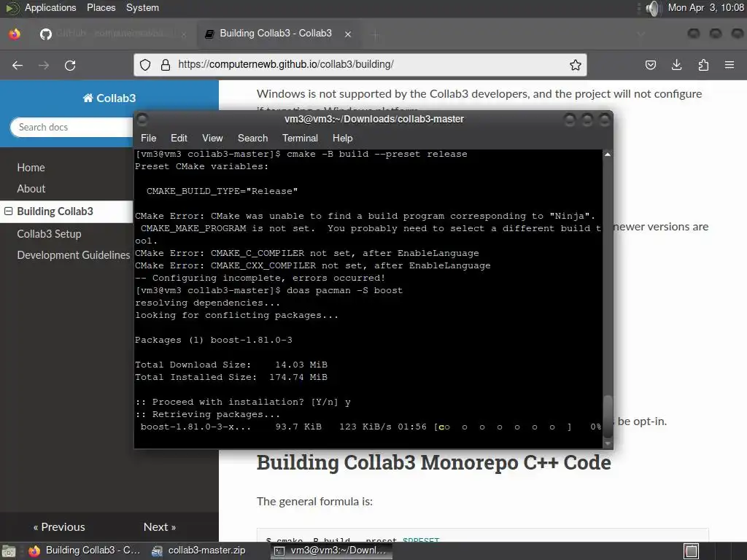Open terminal Help menu
The height and width of the screenshot is (560, 747).
[x=343, y=138]
